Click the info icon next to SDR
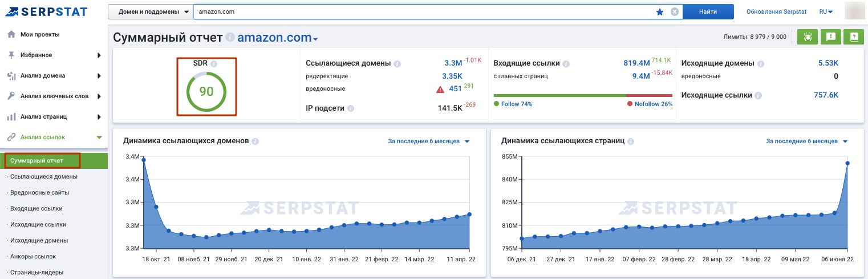Viewport: 868px width, 279px height. coord(214,64)
